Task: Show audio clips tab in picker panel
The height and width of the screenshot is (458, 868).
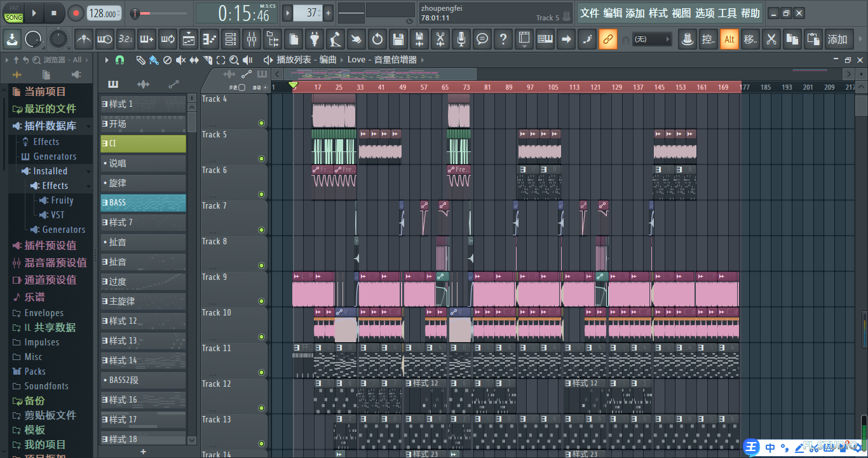Action: click(x=144, y=84)
